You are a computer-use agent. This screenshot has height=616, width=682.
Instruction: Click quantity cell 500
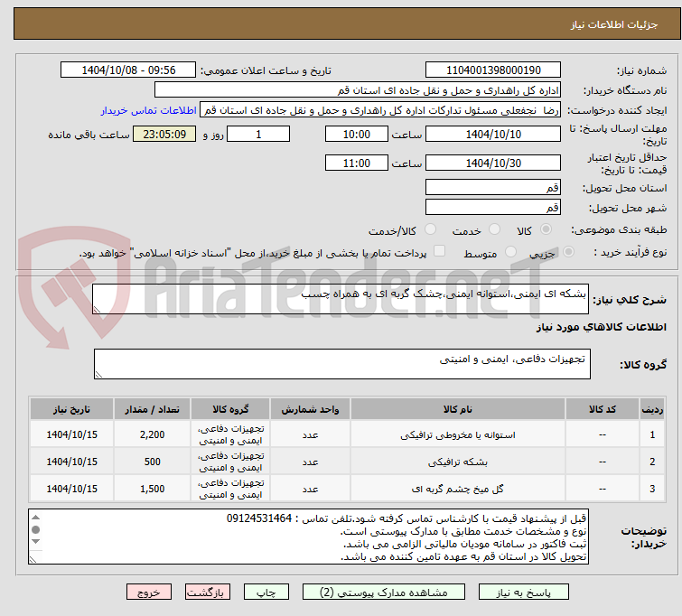pos(153,462)
